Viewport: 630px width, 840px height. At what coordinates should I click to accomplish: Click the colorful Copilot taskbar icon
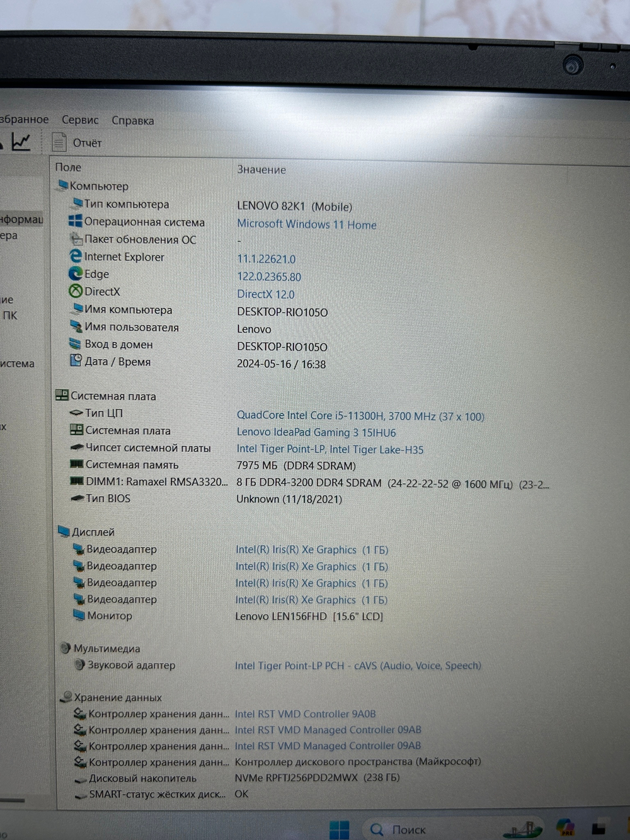tap(565, 827)
